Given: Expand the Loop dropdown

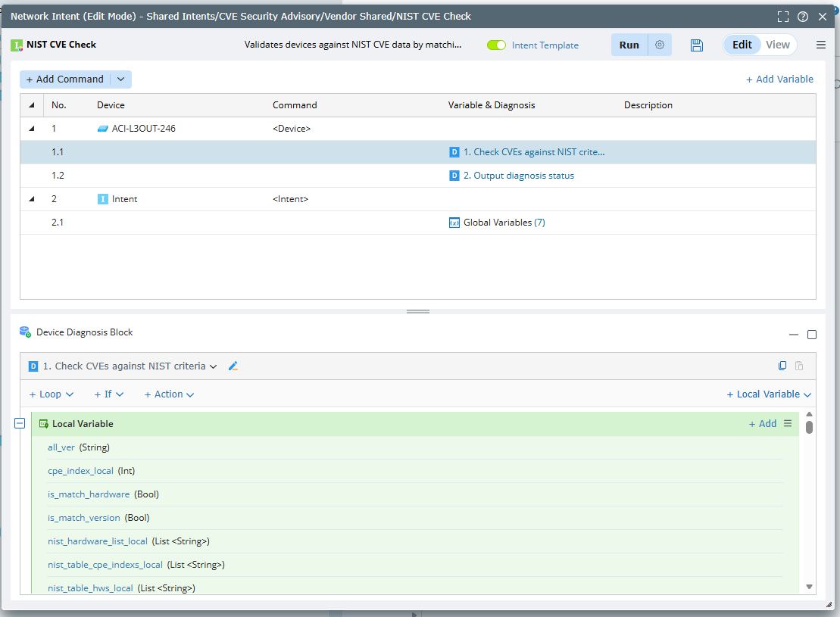Looking at the screenshot, I should tap(52, 394).
